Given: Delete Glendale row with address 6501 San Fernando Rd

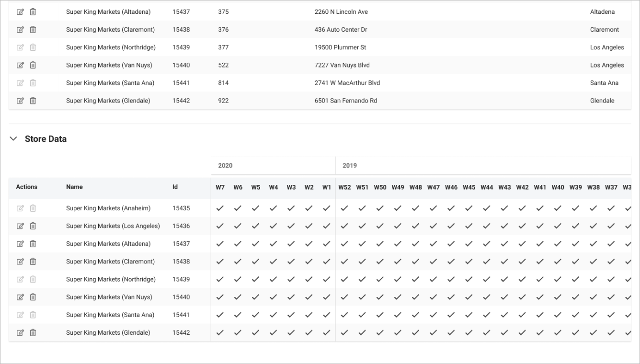Looking at the screenshot, I should coord(33,101).
